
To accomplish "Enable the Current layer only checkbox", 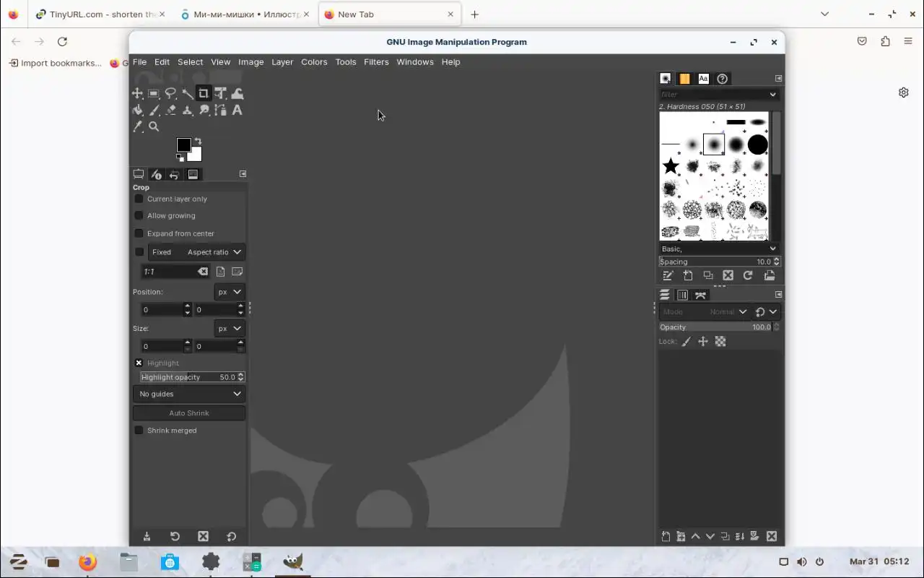I will [x=139, y=199].
